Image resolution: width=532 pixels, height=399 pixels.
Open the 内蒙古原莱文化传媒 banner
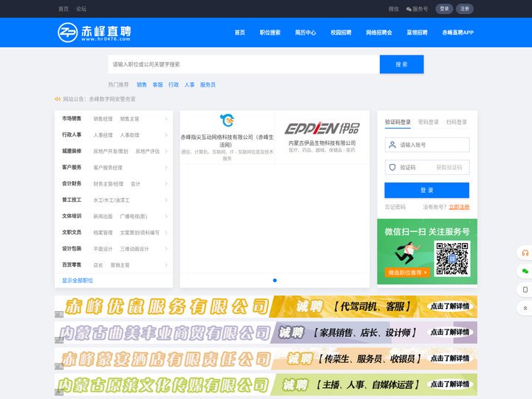[266, 385]
